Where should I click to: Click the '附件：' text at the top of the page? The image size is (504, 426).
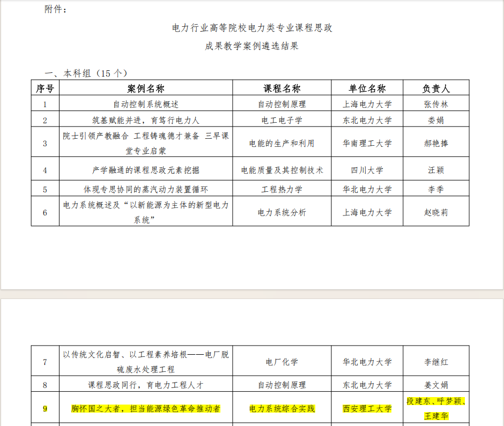pyautogui.click(x=56, y=9)
